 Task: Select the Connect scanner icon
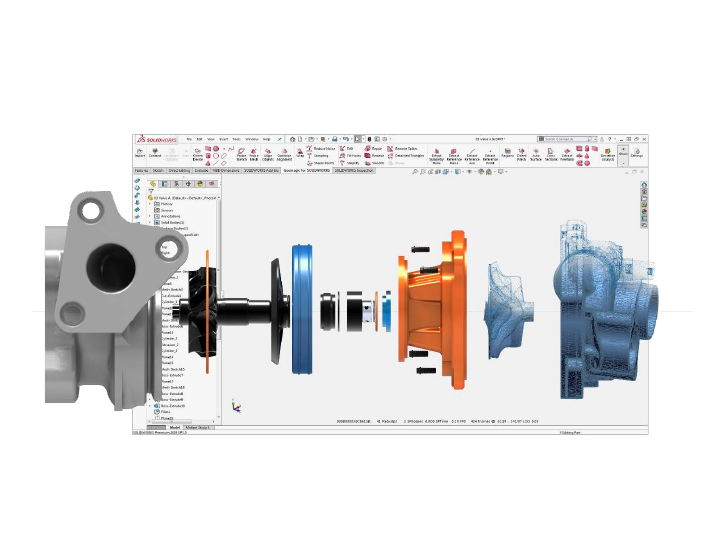[x=155, y=152]
